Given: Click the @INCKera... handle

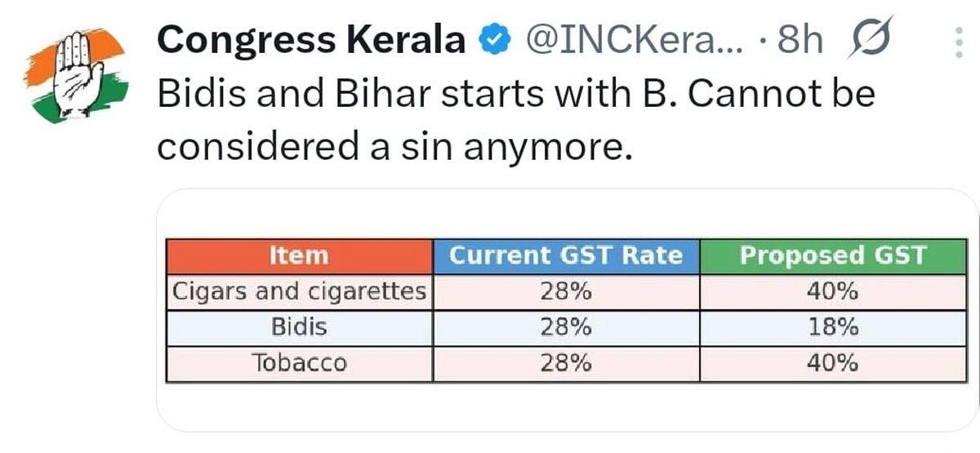Looking at the screenshot, I should pyautogui.click(x=634, y=41).
